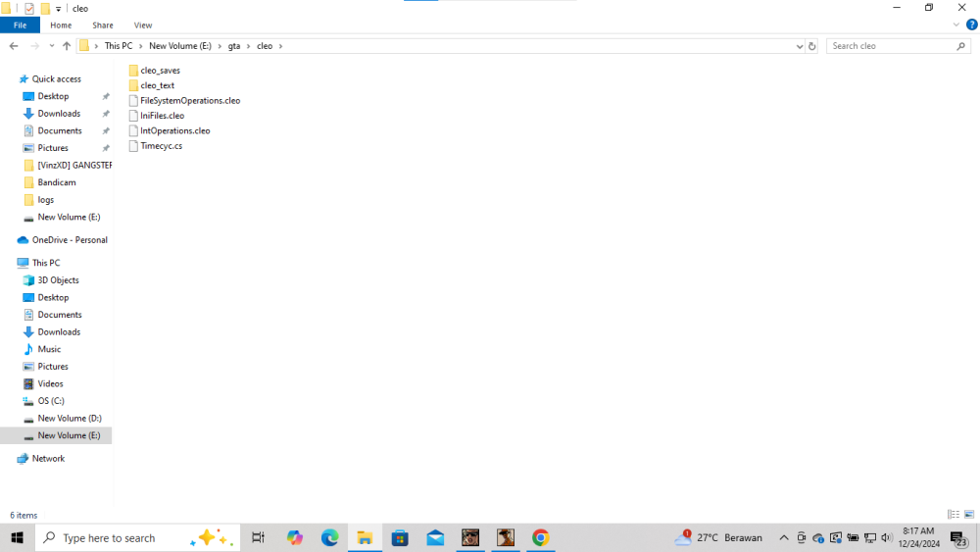Switch to large thumbnails view icon
Image resolution: width=980 pixels, height=552 pixels.
pyautogui.click(x=969, y=515)
